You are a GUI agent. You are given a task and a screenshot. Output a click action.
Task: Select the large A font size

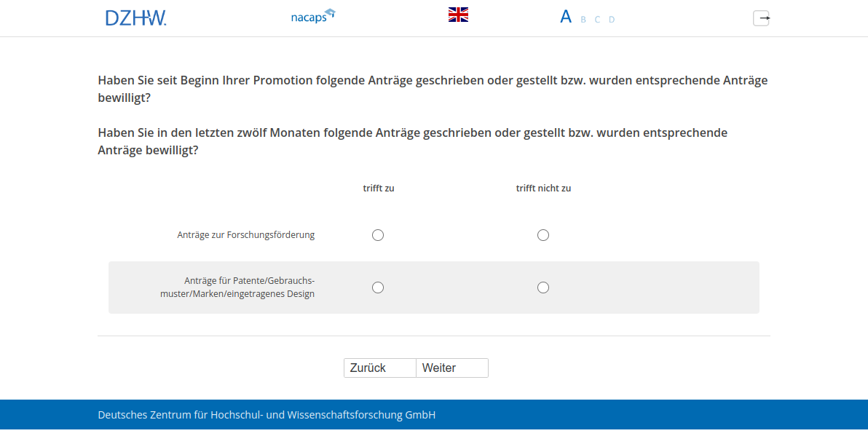[x=566, y=17]
